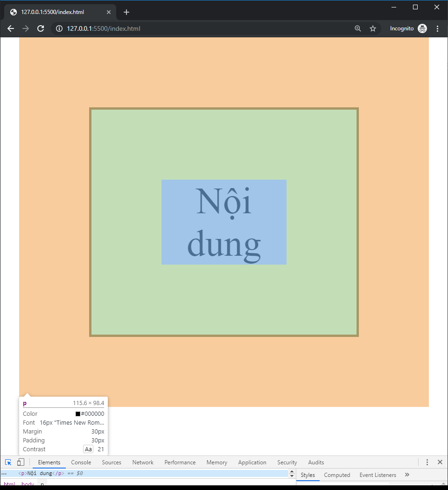Toggle the device toolbar icon
448x490 pixels.
(x=21, y=462)
